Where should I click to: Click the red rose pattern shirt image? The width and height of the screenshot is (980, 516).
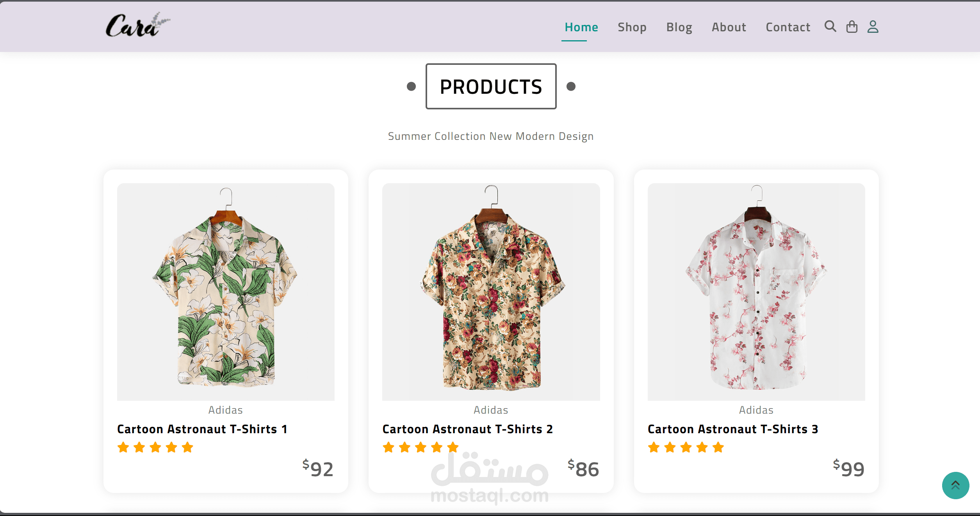point(491,292)
